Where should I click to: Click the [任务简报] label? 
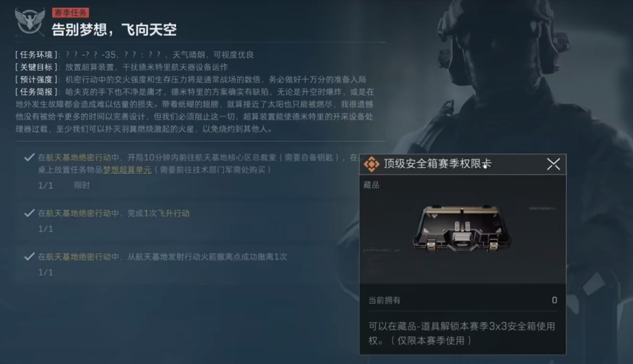[x=38, y=92]
